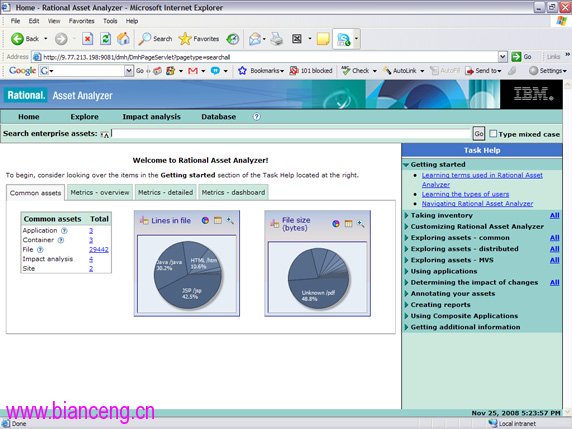The height and width of the screenshot is (429, 572).
Task: Refresh the page with green arrows icon
Action: [105, 39]
